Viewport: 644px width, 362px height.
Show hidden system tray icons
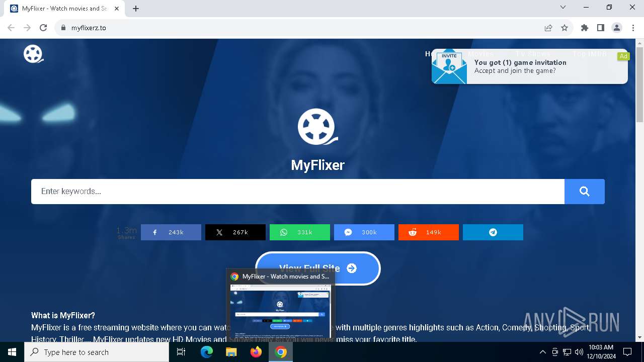click(x=542, y=352)
